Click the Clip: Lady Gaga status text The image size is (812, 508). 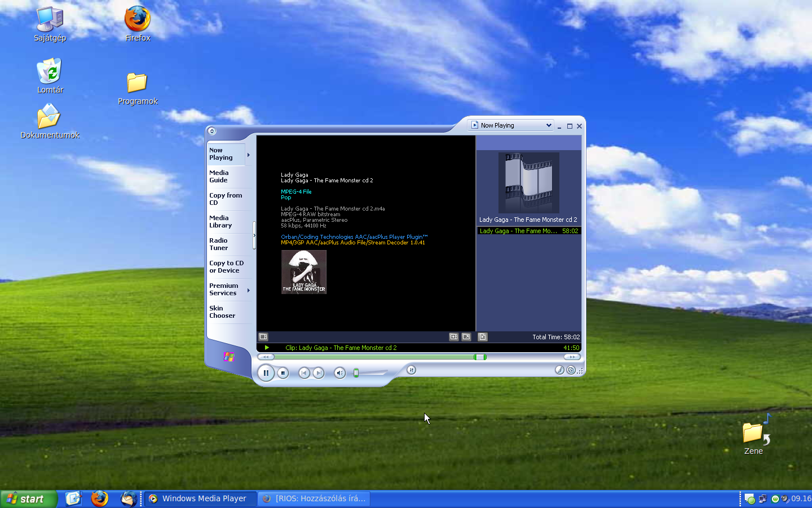[x=341, y=348]
